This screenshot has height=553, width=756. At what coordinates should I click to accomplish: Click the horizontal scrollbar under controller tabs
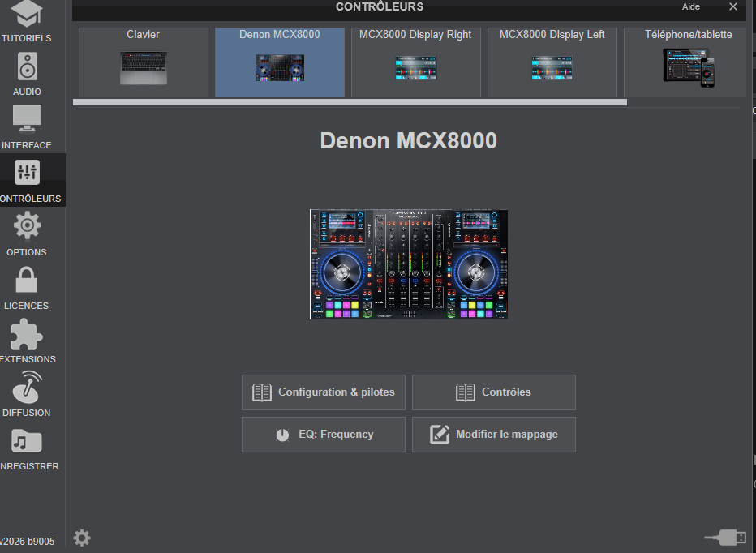(x=350, y=103)
